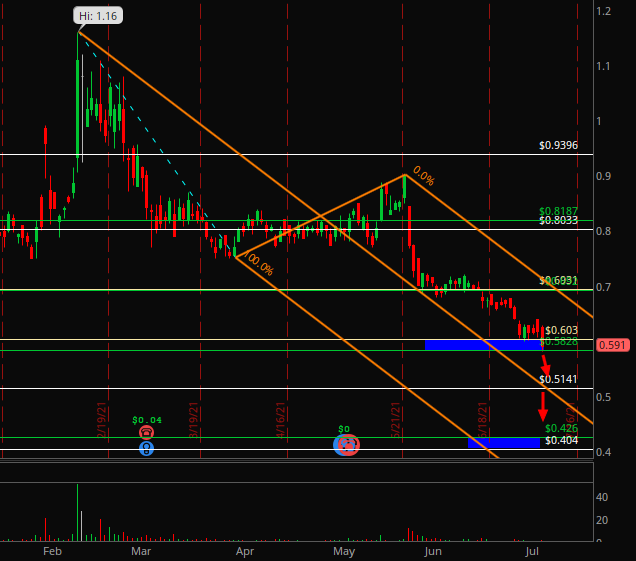Screen dimensions: 636x561
Task: Click the Feb label on time axis
Action: point(52,551)
